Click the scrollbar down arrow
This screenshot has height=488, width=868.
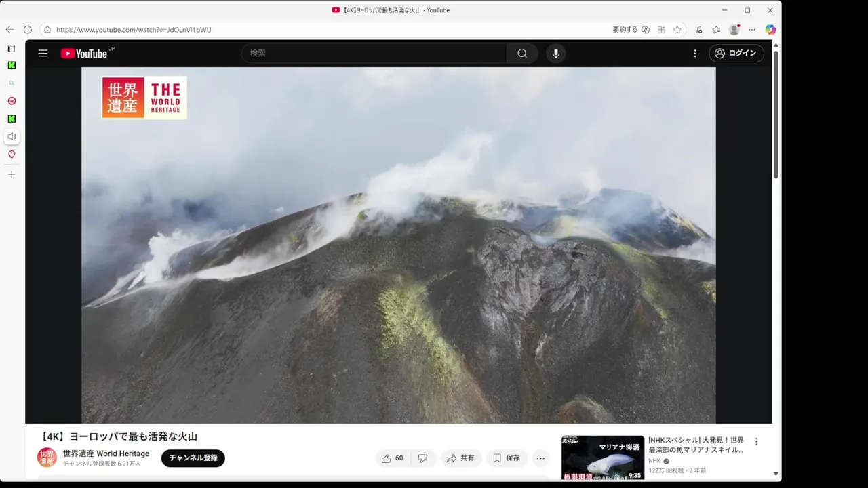click(776, 474)
